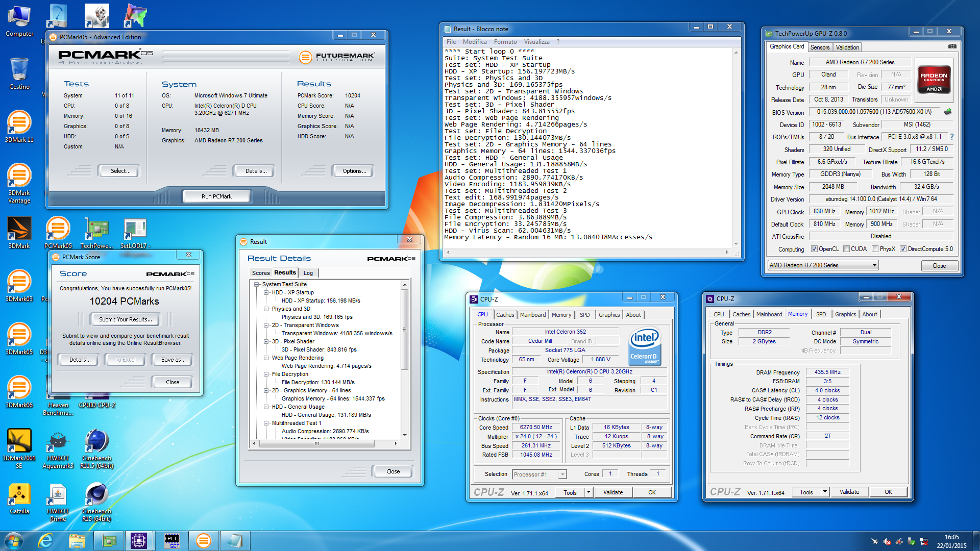Switch to CPU-Z taskbar button

(x=139, y=540)
